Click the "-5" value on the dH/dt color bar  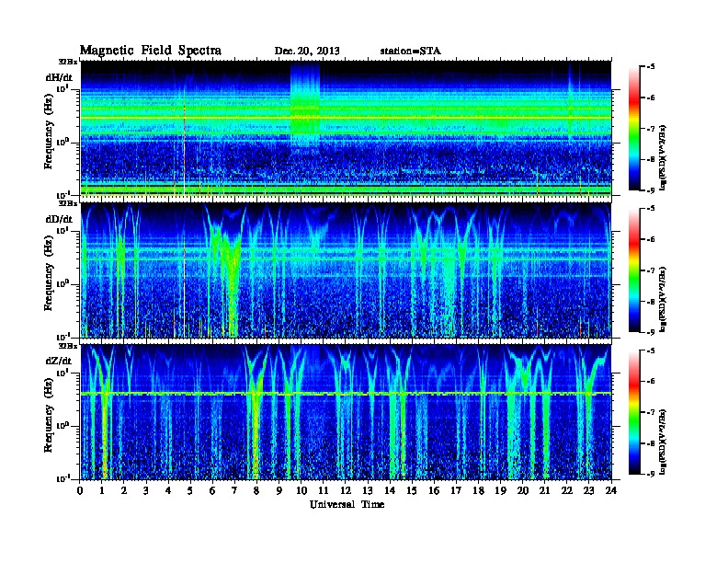[650, 66]
